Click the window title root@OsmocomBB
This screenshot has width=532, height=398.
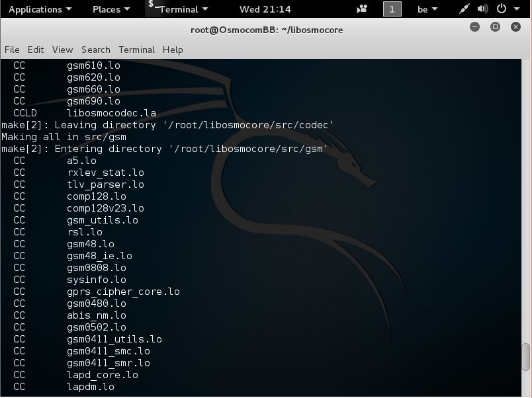[x=267, y=30]
